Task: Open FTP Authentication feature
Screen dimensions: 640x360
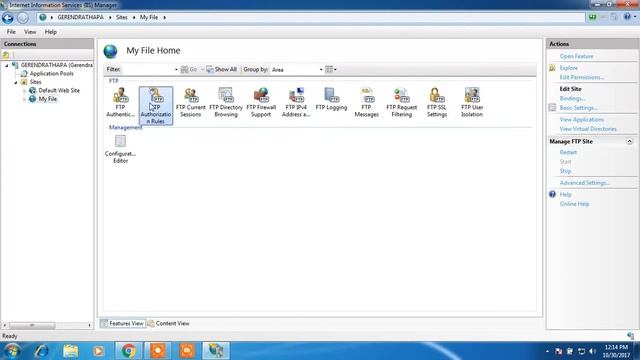Action: click(120, 102)
